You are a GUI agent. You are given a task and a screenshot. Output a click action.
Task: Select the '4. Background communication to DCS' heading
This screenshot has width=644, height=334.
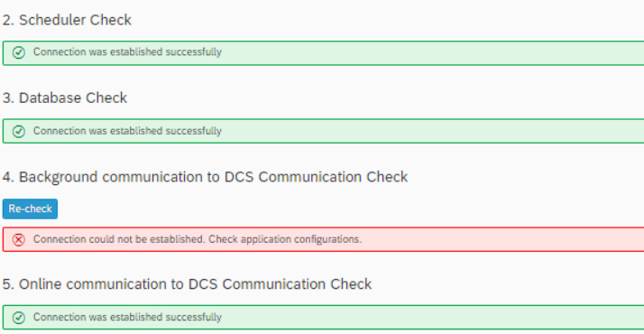(205, 177)
